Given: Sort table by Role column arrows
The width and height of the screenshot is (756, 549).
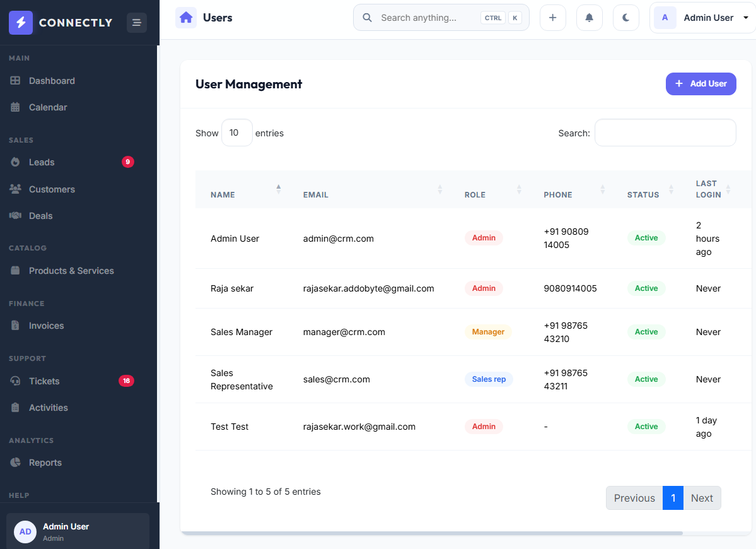Looking at the screenshot, I should 520,189.
